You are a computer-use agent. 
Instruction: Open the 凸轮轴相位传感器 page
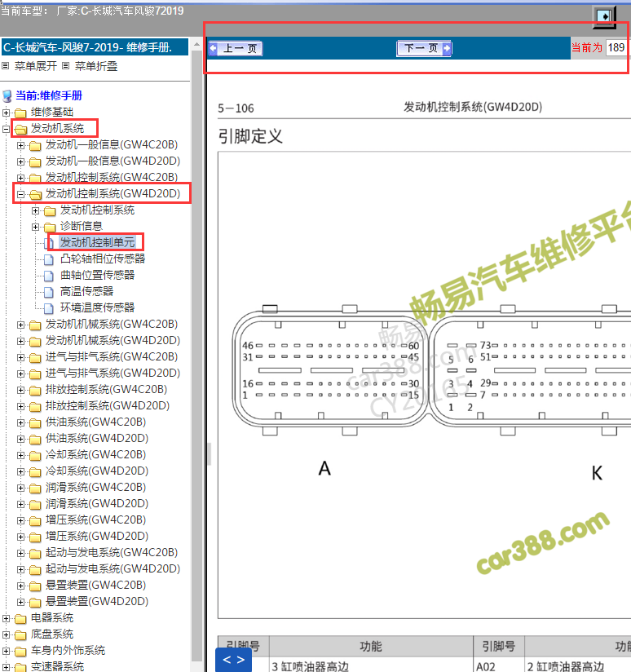pos(103,259)
